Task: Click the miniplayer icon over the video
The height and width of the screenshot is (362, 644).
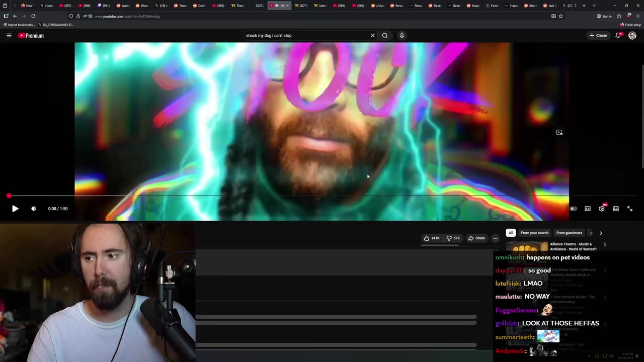Action: [x=559, y=132]
